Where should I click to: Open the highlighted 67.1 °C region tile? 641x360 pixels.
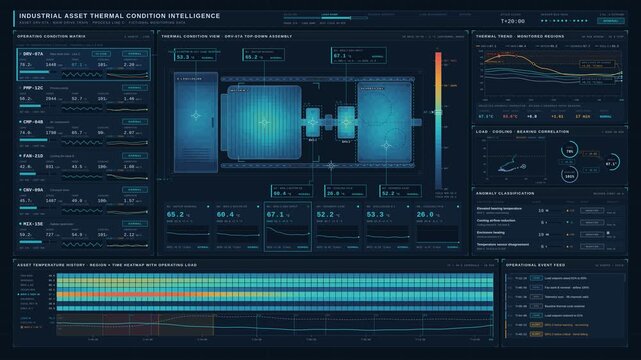[x=287, y=226]
